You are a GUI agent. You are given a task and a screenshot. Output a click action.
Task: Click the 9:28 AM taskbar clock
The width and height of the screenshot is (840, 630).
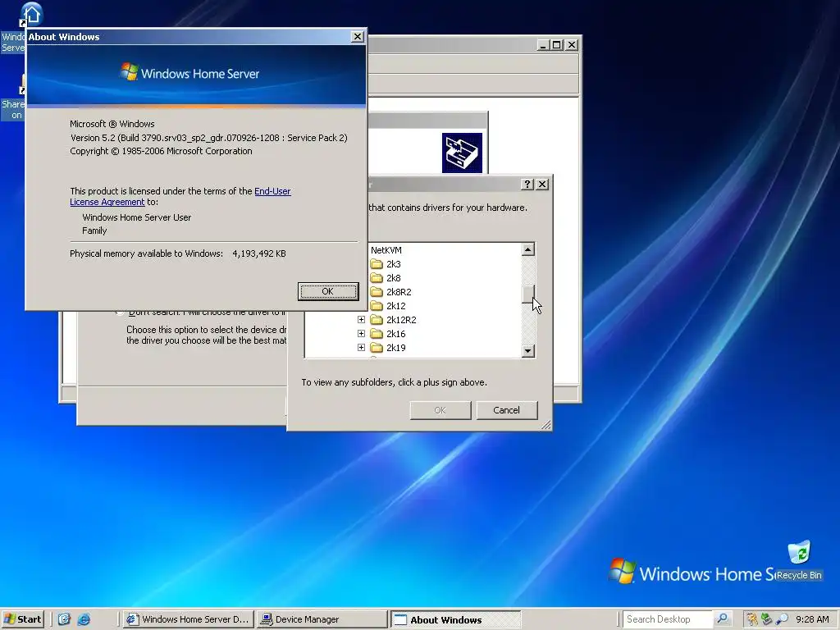pyautogui.click(x=812, y=619)
